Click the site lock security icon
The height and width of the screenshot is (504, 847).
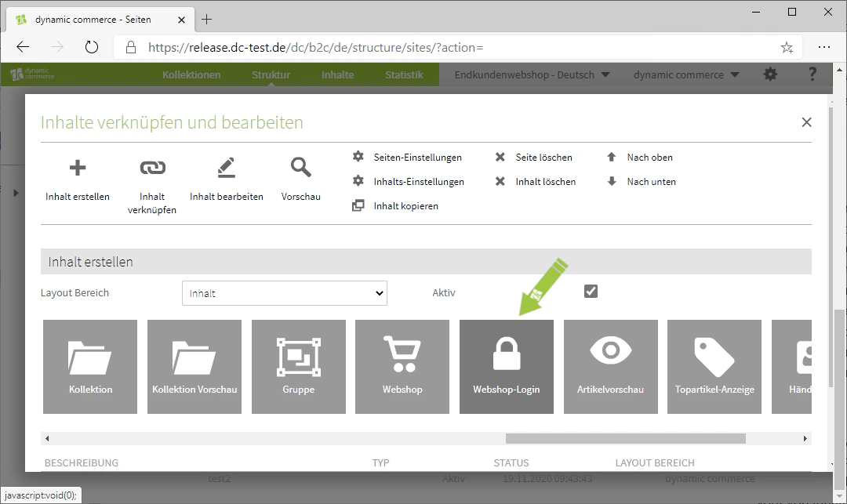pyautogui.click(x=131, y=48)
